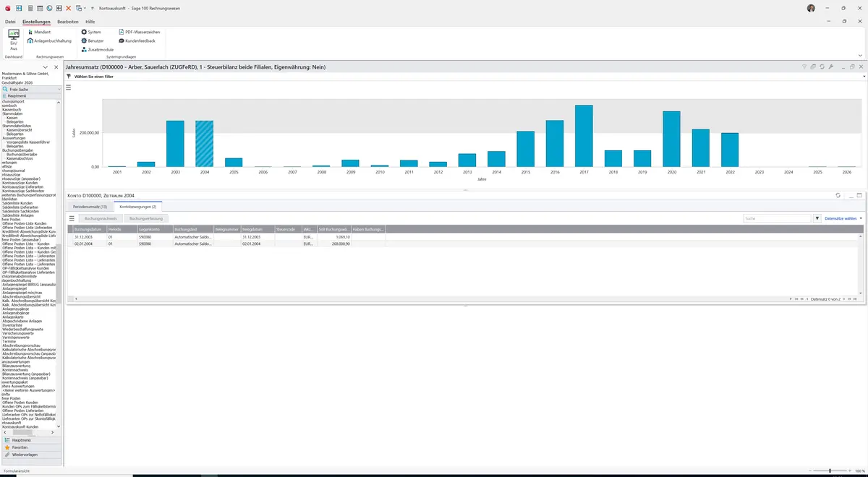
Task: Open the Hilfe menu
Action: point(90,22)
